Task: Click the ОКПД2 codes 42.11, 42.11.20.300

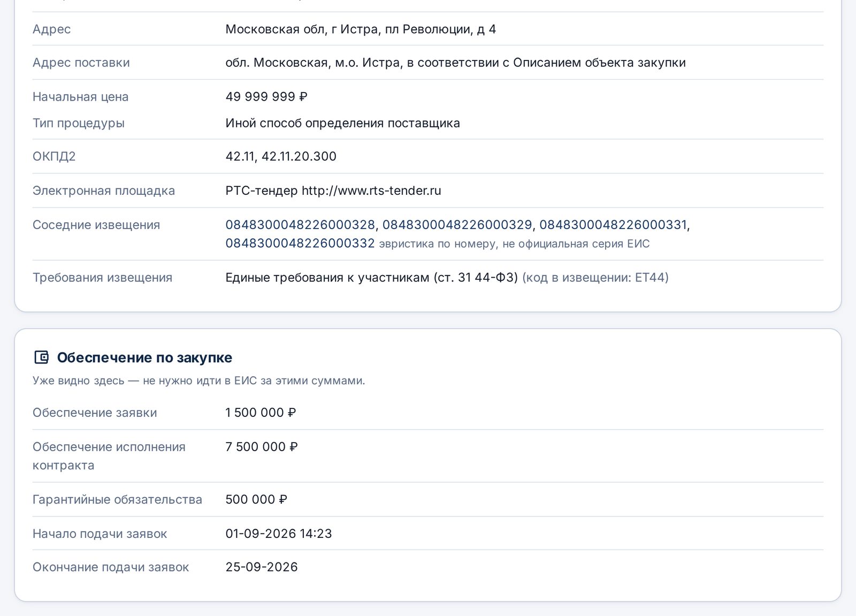Action: click(x=281, y=156)
